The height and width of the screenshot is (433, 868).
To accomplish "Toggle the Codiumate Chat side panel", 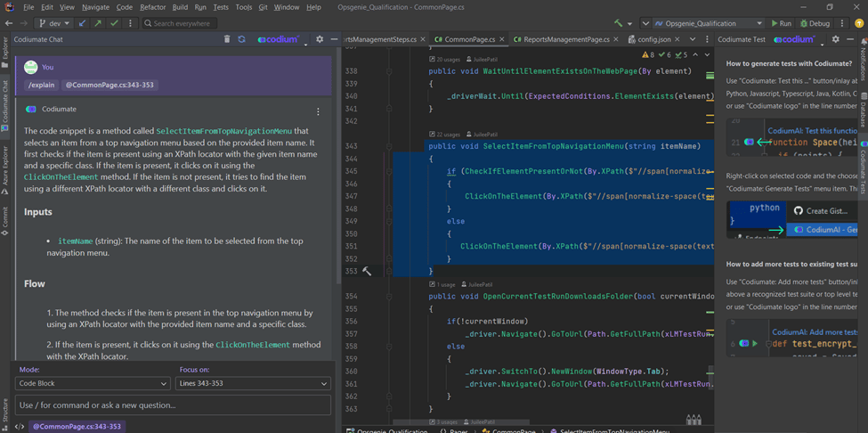I will [x=5, y=105].
